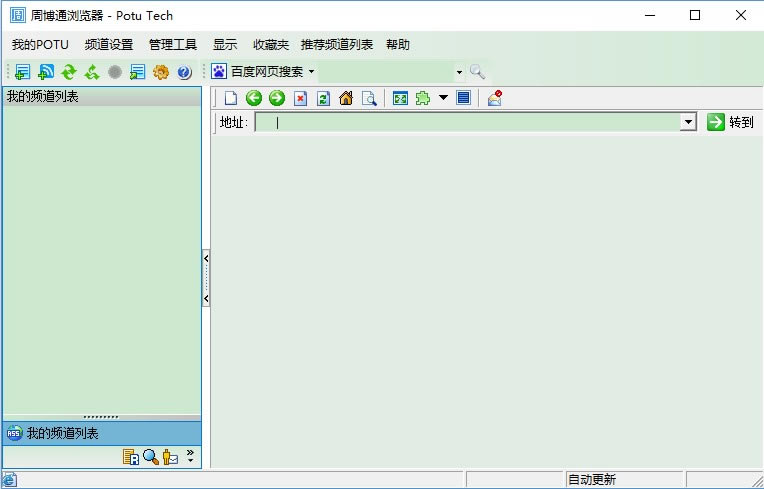
Task: Click the RSS globe icon in sidebar
Action: click(14, 433)
